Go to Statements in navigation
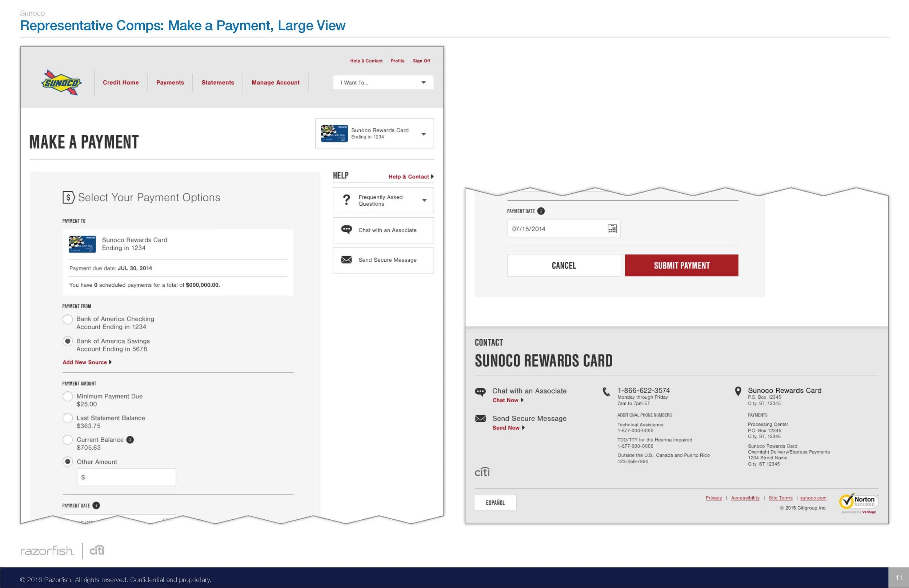Screen dimensions: 909x588 (x=218, y=82)
